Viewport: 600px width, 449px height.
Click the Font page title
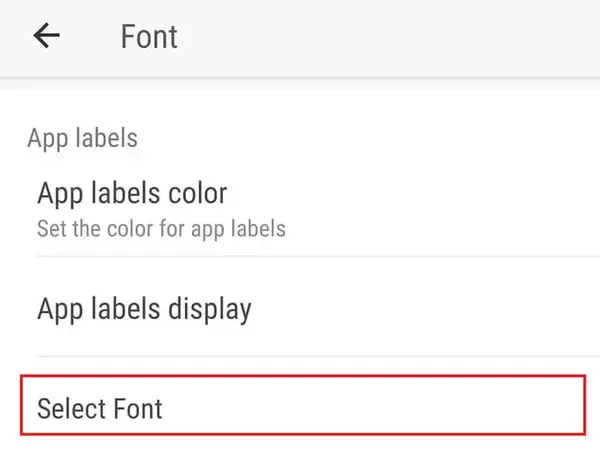click(149, 37)
